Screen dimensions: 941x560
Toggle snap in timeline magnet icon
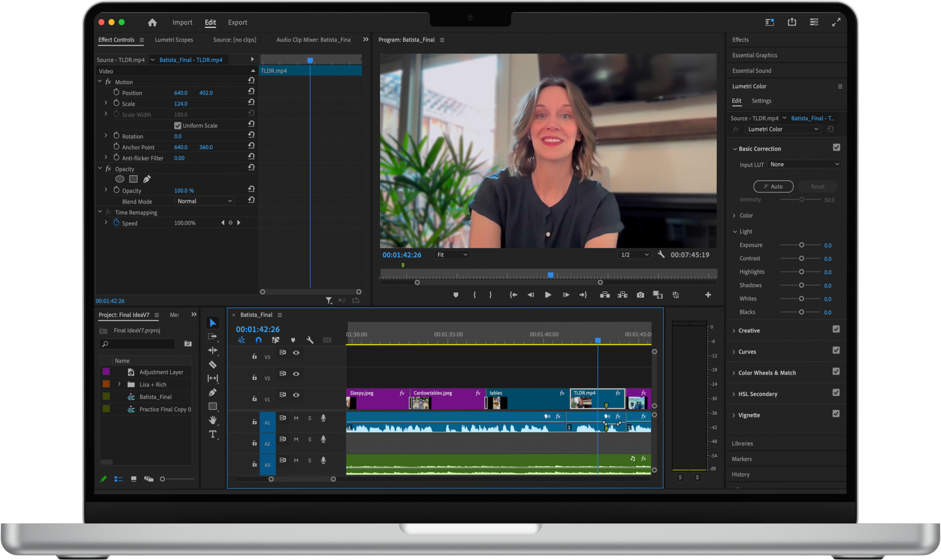259,340
